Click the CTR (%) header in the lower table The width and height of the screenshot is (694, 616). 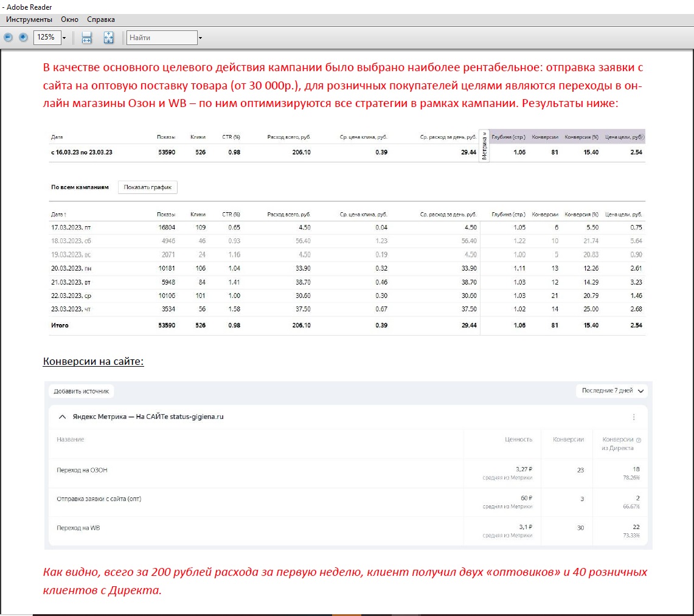point(231,214)
